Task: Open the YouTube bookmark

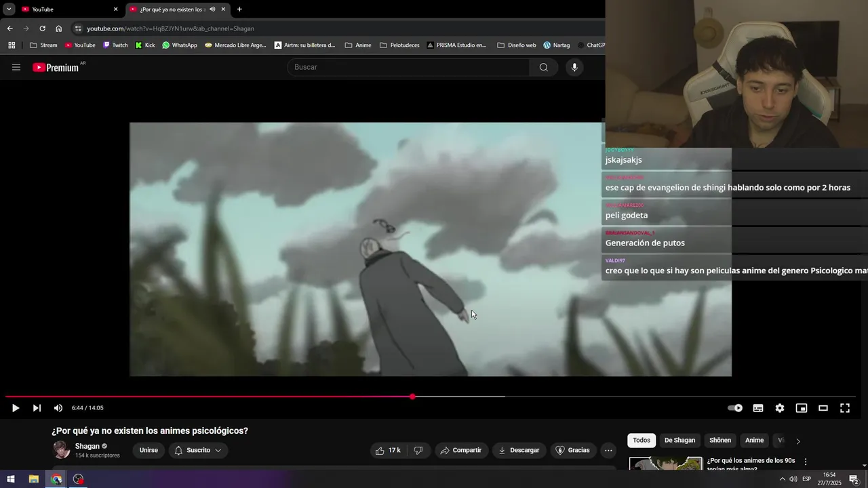Action: pos(80,45)
